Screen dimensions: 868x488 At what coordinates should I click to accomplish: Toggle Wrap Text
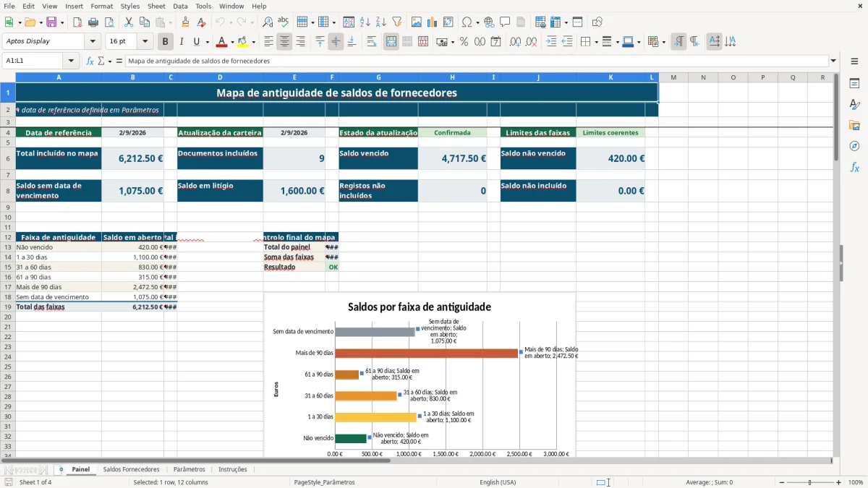[372, 42]
